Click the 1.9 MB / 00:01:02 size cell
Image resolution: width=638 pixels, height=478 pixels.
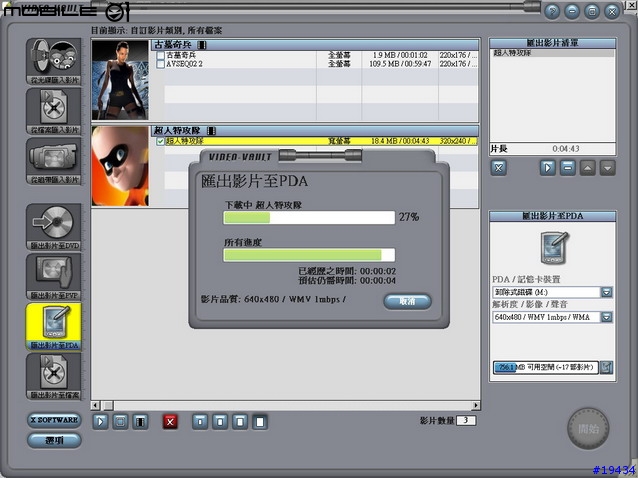pos(400,55)
